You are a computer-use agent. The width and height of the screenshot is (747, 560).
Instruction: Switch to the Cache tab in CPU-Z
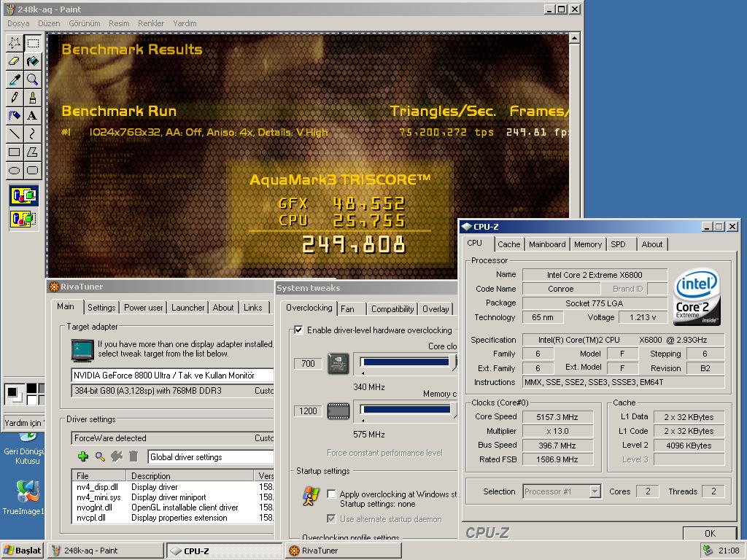[508, 244]
